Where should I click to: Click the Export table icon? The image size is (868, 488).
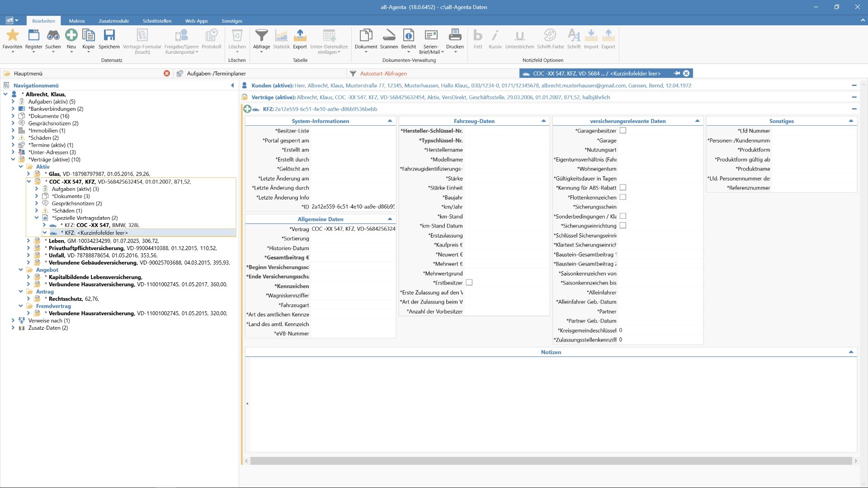click(300, 36)
